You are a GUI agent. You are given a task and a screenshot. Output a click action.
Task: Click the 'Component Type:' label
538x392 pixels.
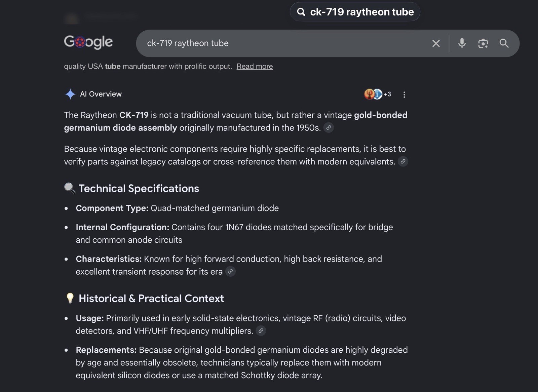coord(112,208)
